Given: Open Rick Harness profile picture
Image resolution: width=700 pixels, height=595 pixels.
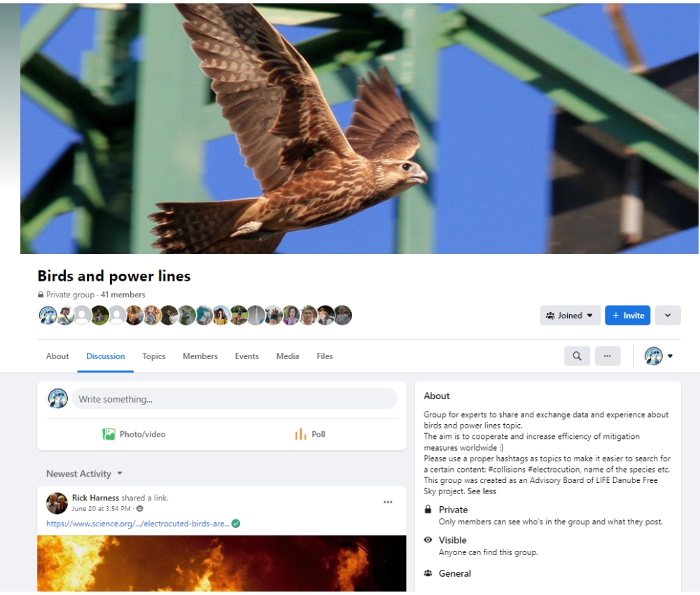Looking at the screenshot, I should [57, 503].
